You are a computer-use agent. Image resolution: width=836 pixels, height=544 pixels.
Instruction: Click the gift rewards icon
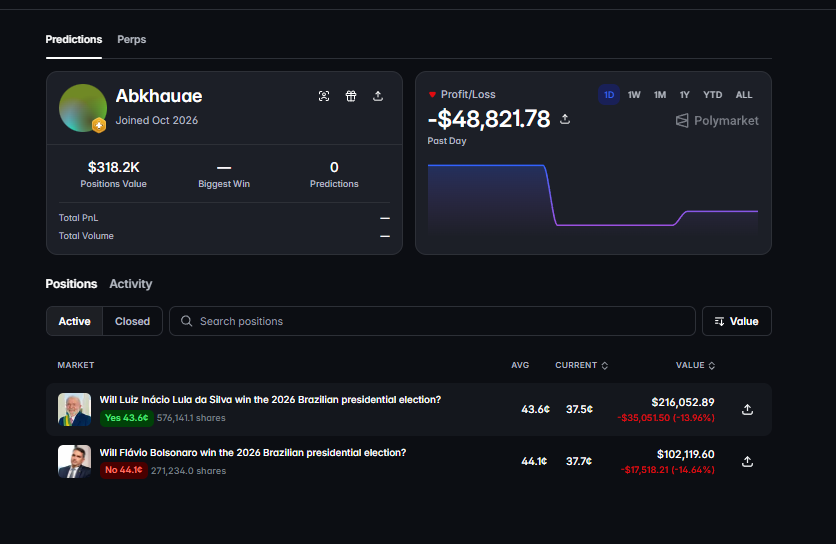point(351,96)
